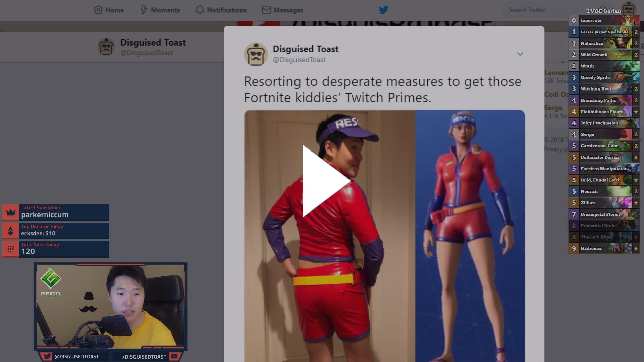The image size is (644, 362).
Task: Open the Notifications bell icon
Action: pos(200,10)
